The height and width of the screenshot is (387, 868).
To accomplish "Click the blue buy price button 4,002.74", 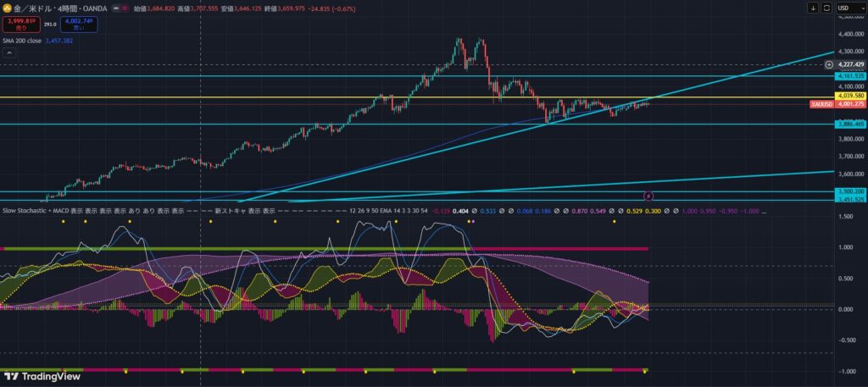I will (78, 25).
